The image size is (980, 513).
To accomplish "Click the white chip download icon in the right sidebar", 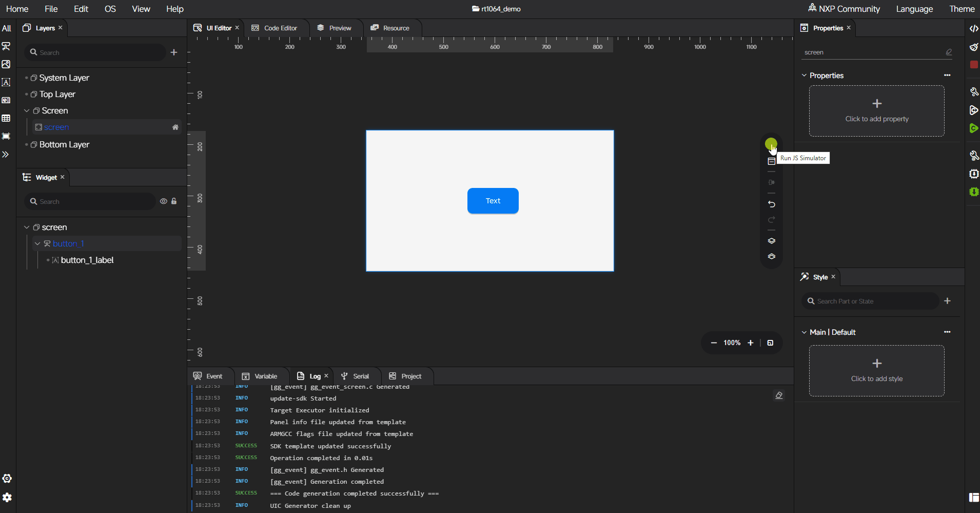I will click(x=973, y=174).
